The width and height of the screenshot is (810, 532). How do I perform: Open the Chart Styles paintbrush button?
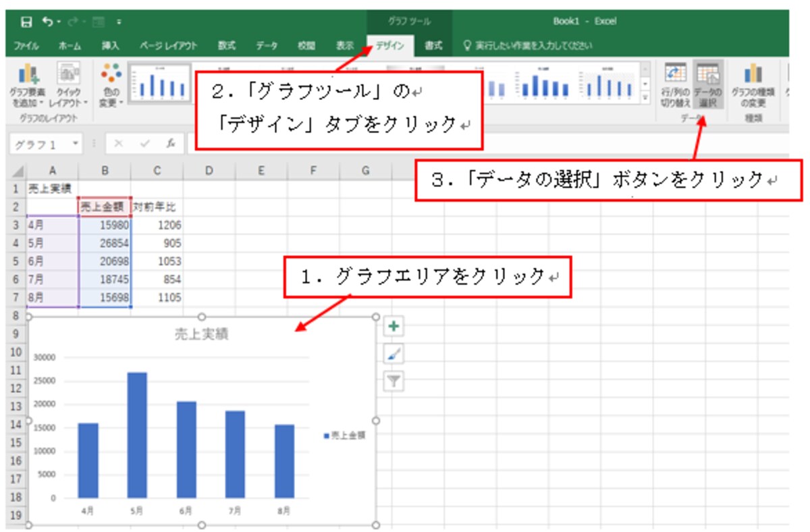[x=394, y=354]
